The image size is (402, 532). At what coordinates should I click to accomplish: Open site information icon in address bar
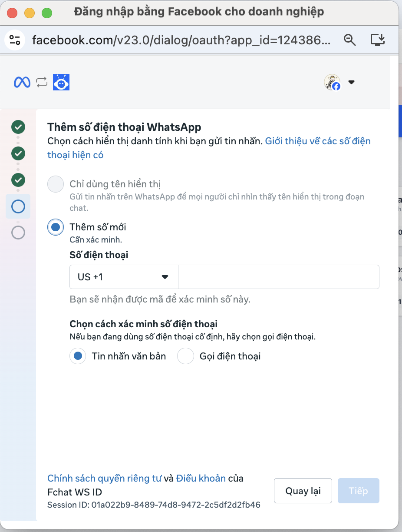(14, 40)
